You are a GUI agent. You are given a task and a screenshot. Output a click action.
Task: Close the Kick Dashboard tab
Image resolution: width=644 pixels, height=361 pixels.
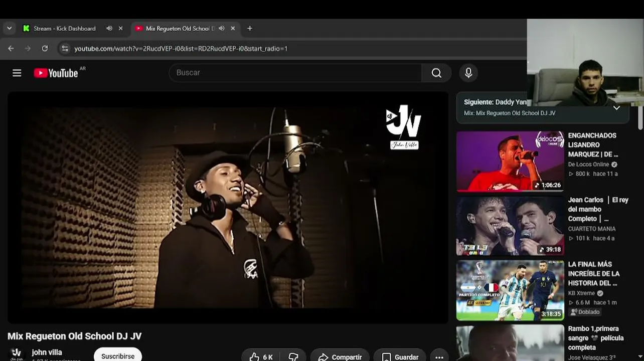point(120,29)
